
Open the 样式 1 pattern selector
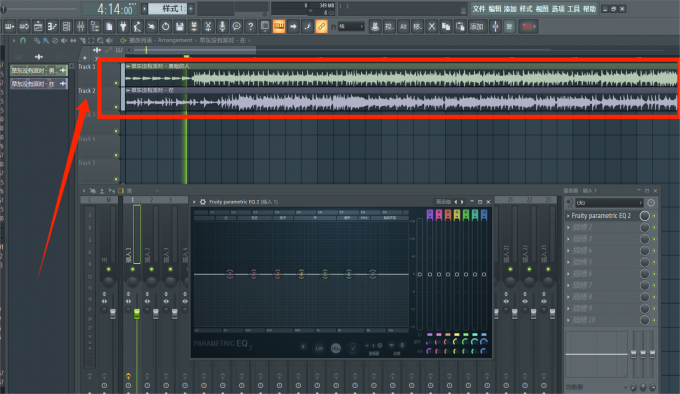168,9
